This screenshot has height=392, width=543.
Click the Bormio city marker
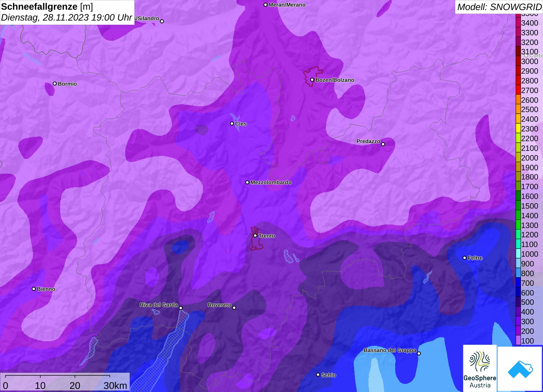point(55,83)
